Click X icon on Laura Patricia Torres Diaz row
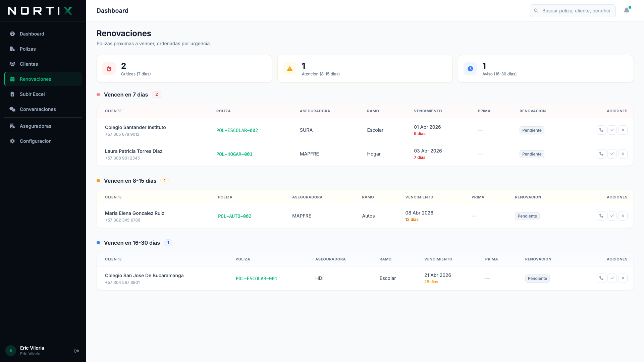This screenshot has width=644, height=362. [x=623, y=154]
